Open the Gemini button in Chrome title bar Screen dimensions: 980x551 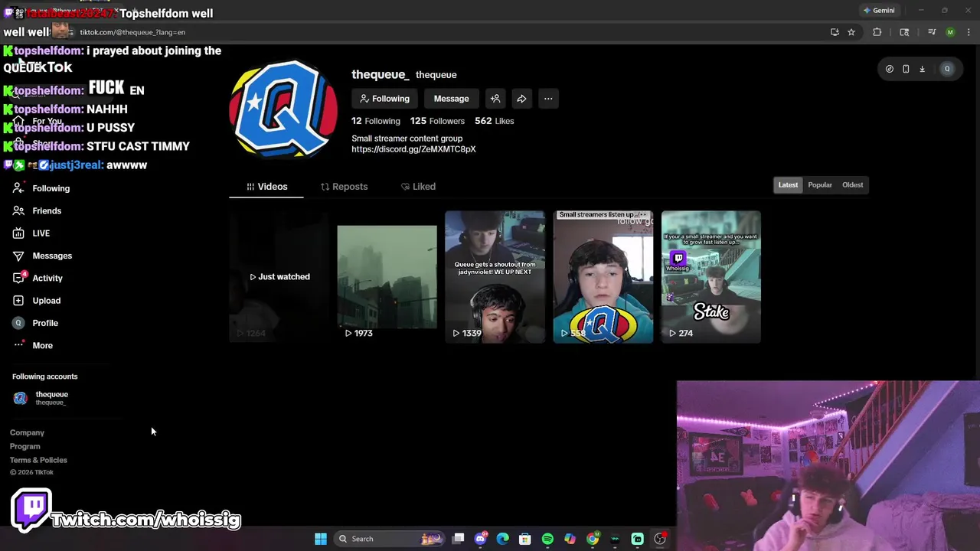pos(879,11)
